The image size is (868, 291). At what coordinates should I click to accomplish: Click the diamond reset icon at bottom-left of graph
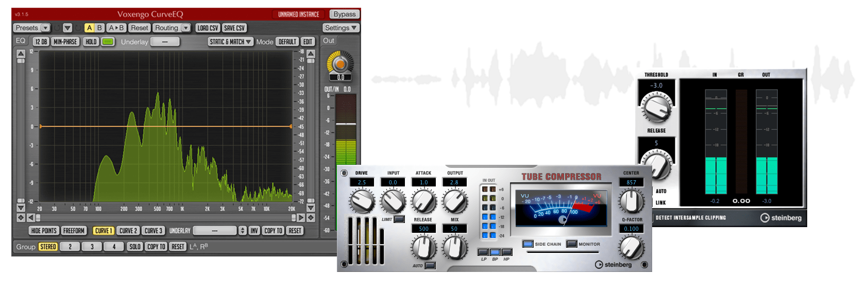[x=21, y=218]
